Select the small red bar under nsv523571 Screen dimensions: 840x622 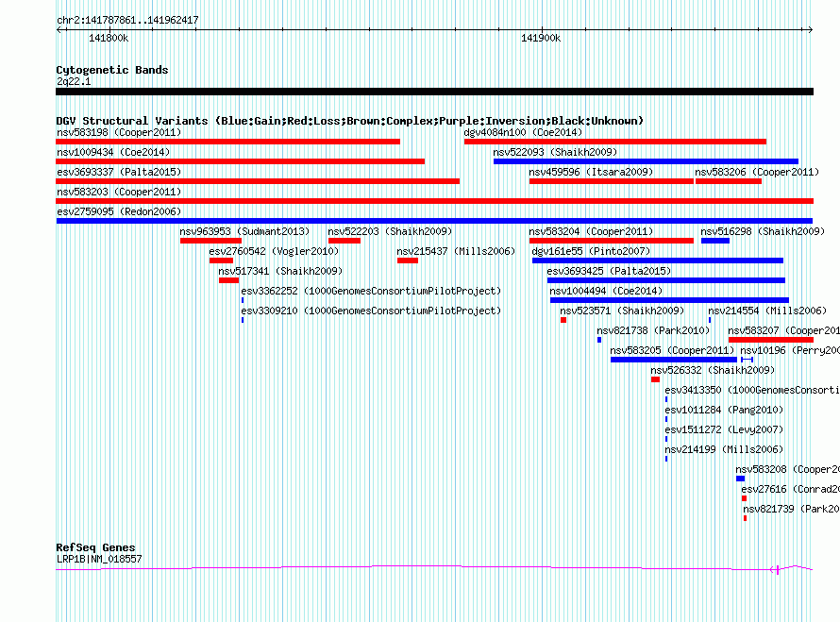(563, 320)
